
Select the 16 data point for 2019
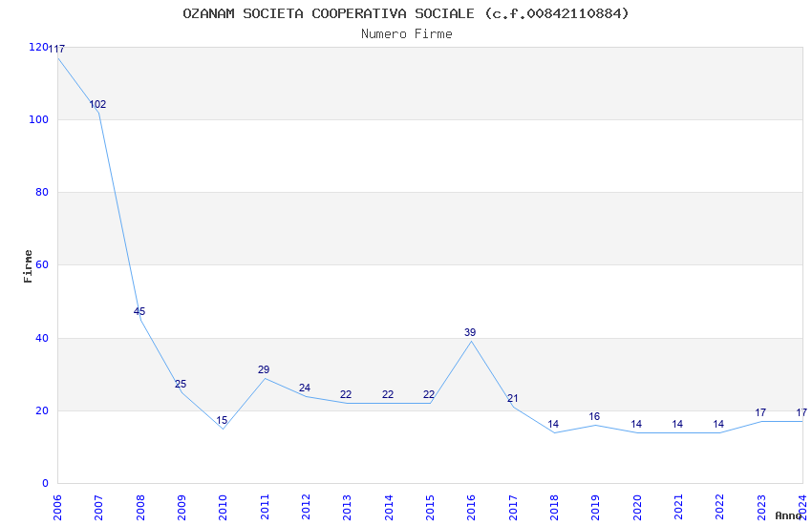click(x=594, y=416)
